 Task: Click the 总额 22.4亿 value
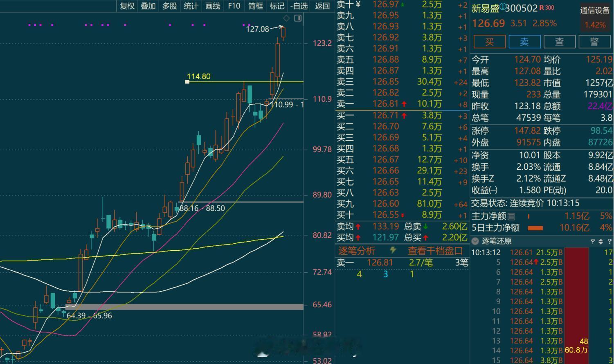click(600, 106)
